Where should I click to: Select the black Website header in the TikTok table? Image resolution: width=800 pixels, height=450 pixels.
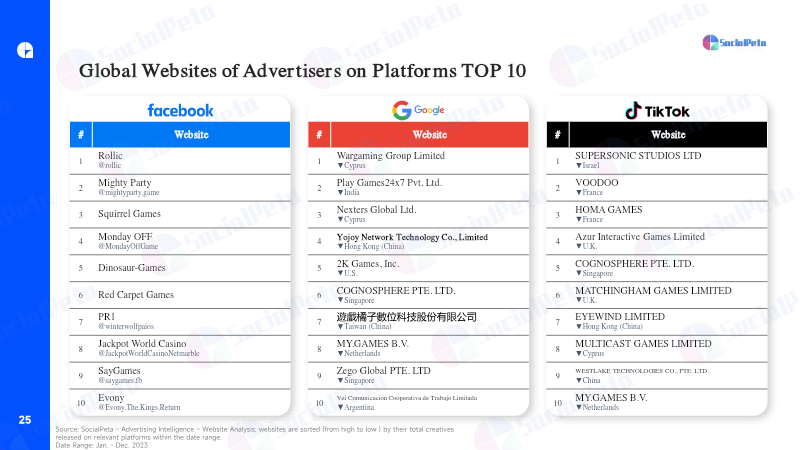pos(668,135)
